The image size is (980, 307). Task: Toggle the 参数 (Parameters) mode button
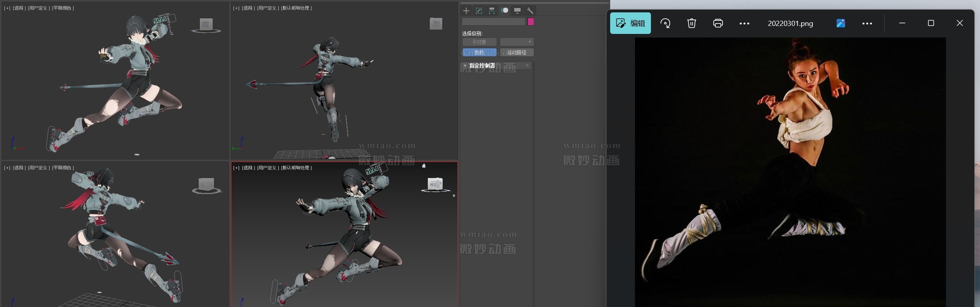point(479,52)
